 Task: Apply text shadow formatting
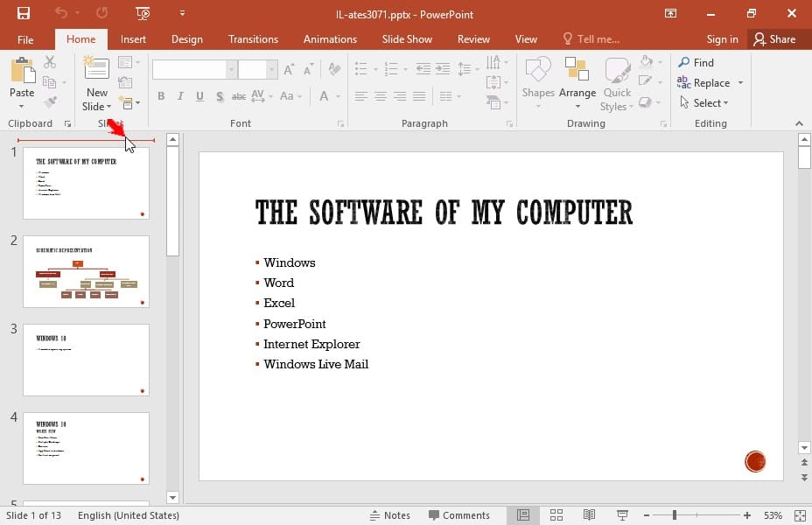pyautogui.click(x=219, y=97)
